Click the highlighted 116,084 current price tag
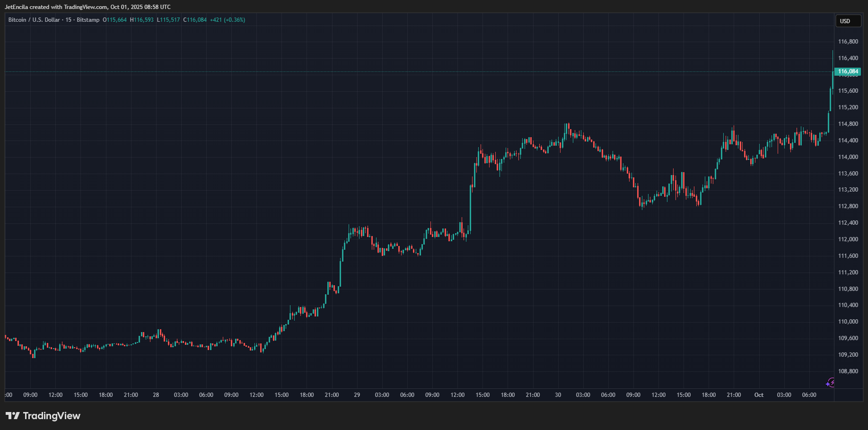 pos(848,72)
